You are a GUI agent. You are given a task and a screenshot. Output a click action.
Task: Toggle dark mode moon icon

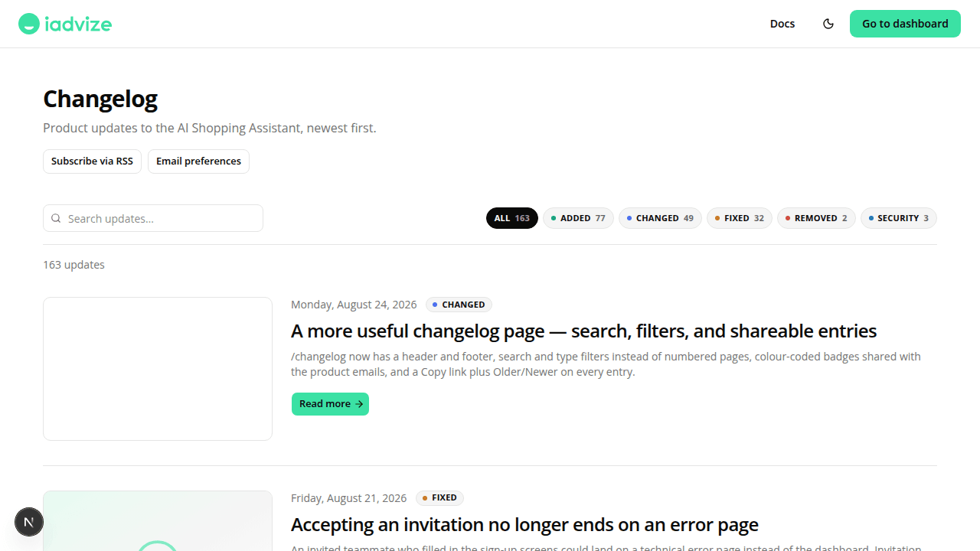pyautogui.click(x=828, y=24)
